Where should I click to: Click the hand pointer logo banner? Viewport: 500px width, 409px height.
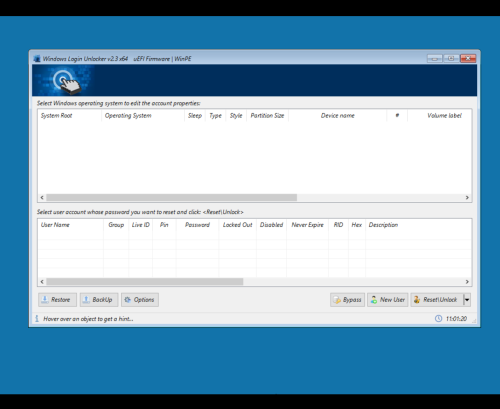pyautogui.click(x=63, y=81)
